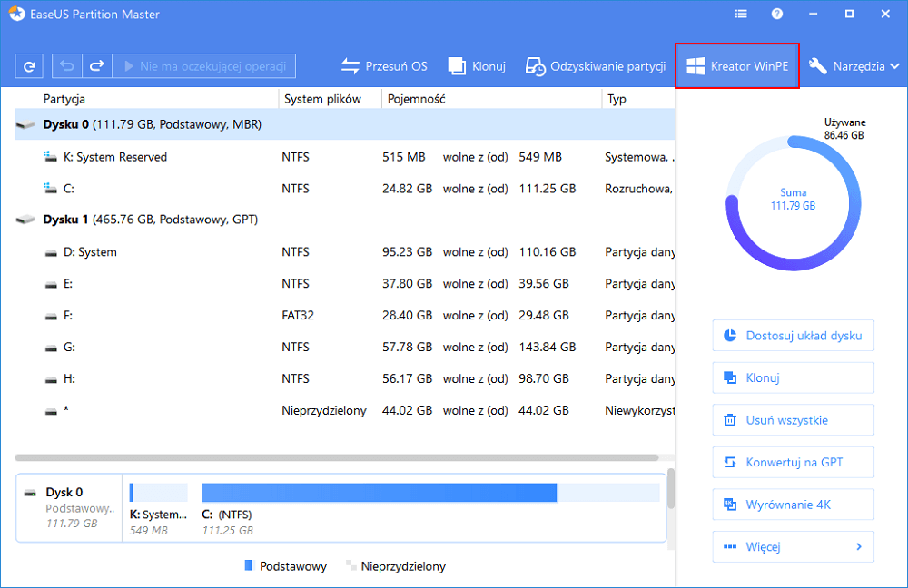Click Usuń wszystkie button

(793, 420)
